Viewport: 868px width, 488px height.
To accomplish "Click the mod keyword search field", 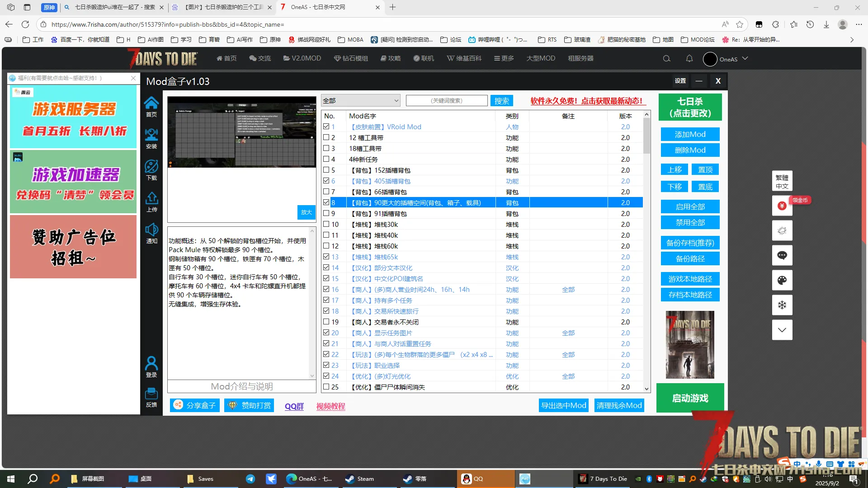I will (x=446, y=100).
